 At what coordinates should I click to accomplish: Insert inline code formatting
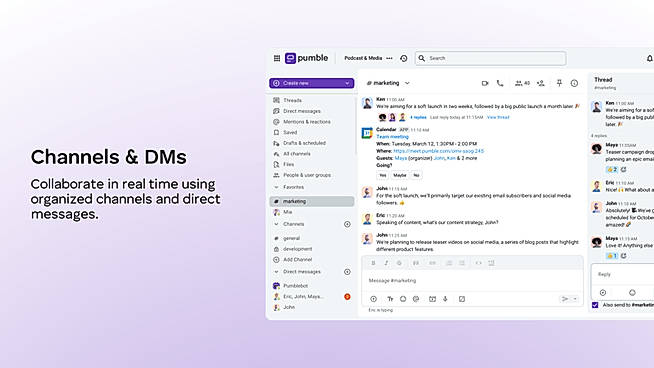478,263
